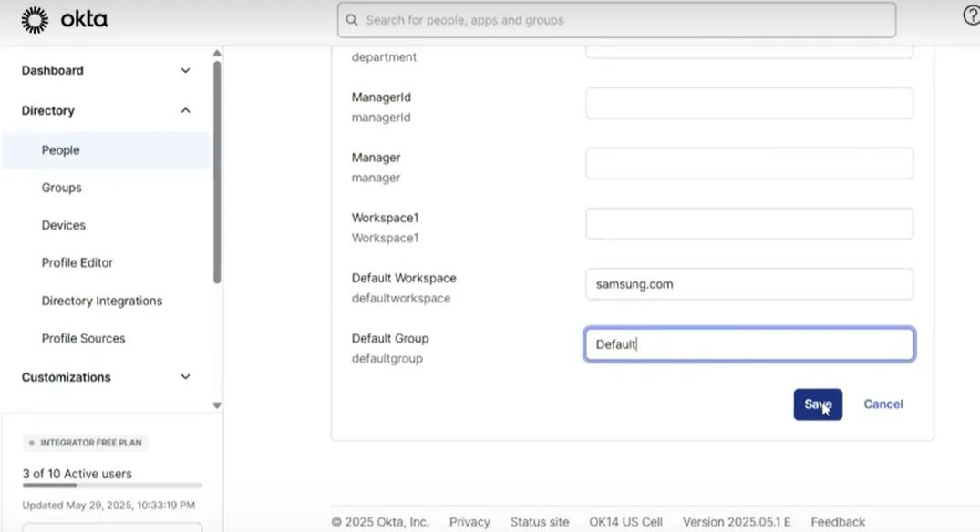Click the Manager input field
This screenshot has height=532, width=980.
[x=749, y=164]
